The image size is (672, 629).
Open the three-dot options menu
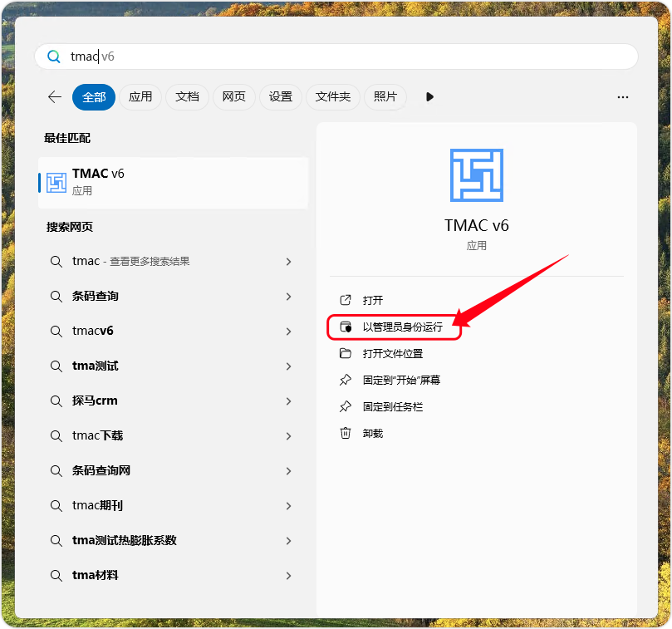(623, 97)
